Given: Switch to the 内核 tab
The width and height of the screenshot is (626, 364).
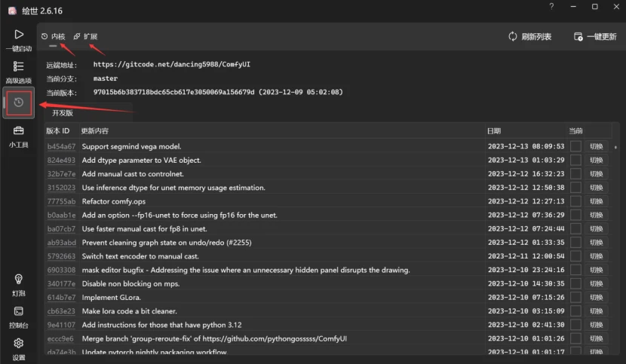Looking at the screenshot, I should (x=54, y=36).
